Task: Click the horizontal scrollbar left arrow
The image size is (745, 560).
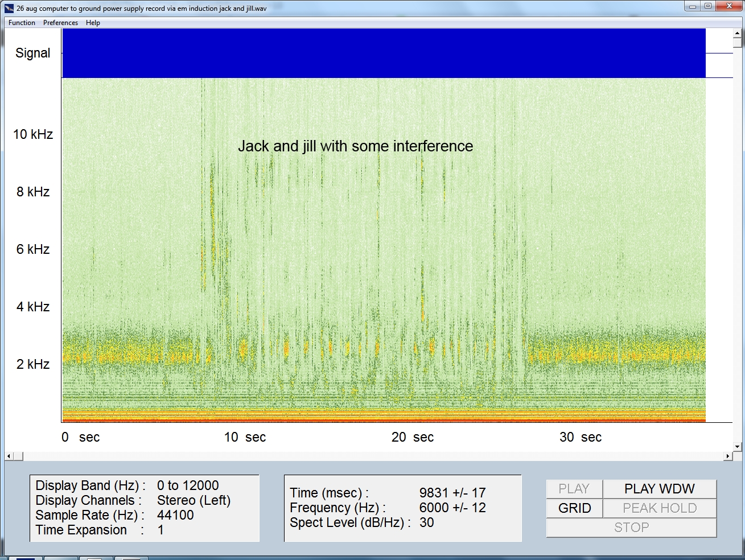Action: [9, 456]
